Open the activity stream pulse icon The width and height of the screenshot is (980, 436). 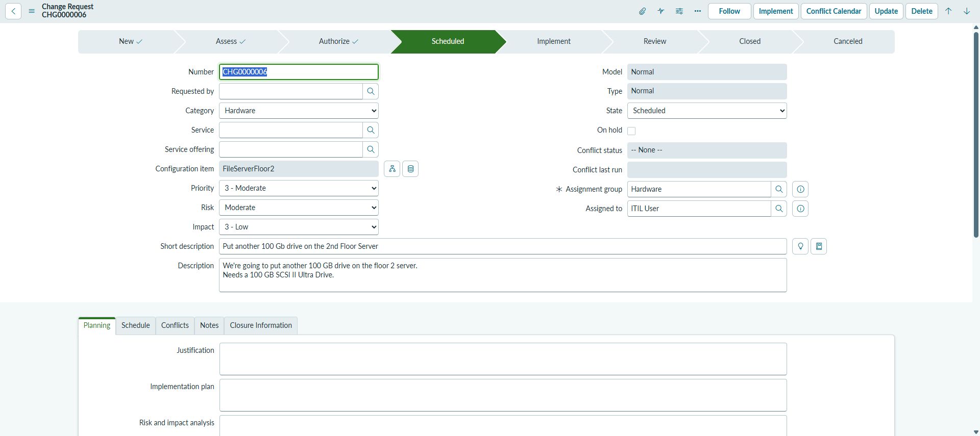tap(661, 11)
